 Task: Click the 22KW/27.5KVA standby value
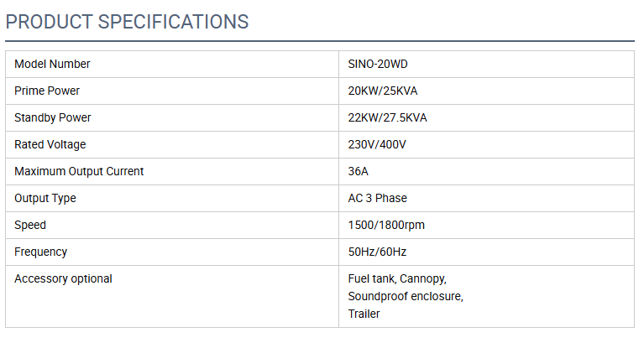pyautogui.click(x=387, y=117)
